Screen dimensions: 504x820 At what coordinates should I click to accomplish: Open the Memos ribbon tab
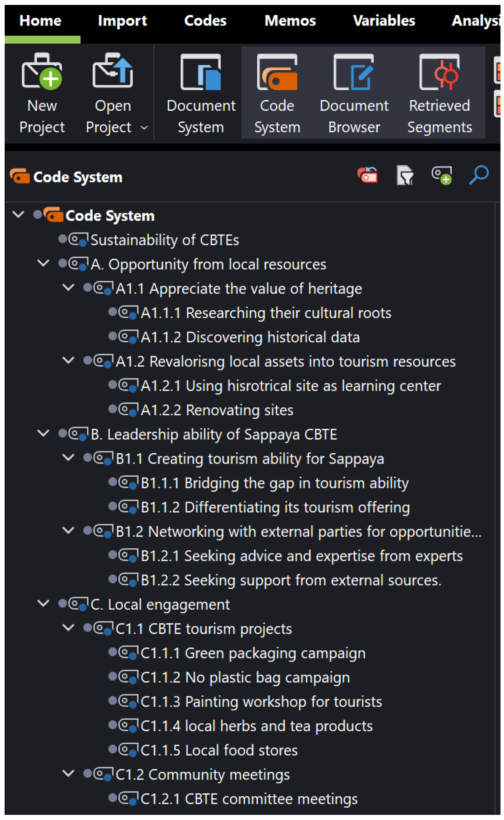[290, 21]
